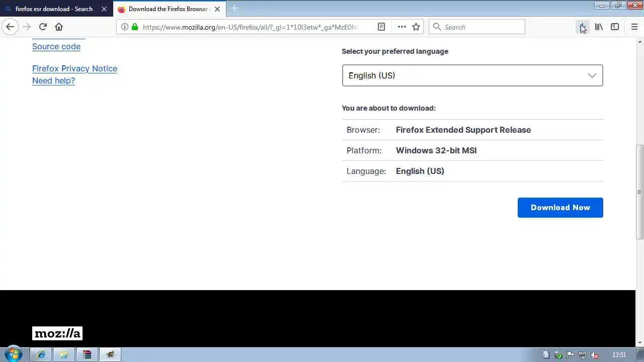Open Windows Explorer folder in taskbar

coord(64,354)
